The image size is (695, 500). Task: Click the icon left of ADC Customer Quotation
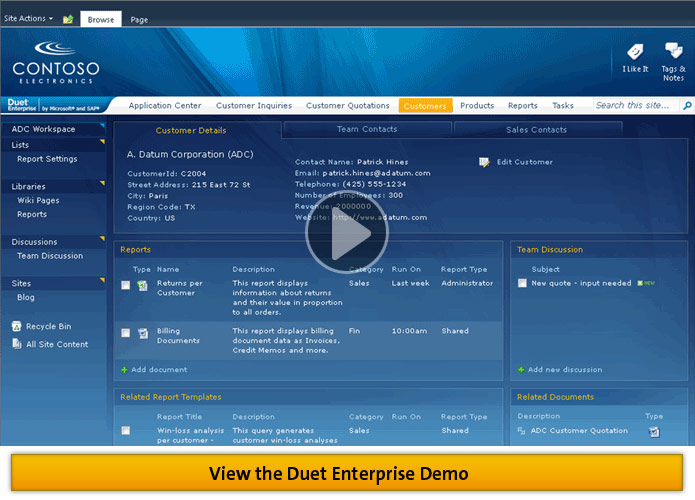coord(521,430)
